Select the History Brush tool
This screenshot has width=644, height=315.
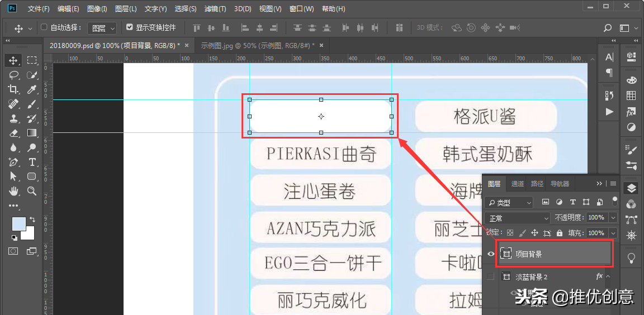click(32, 118)
